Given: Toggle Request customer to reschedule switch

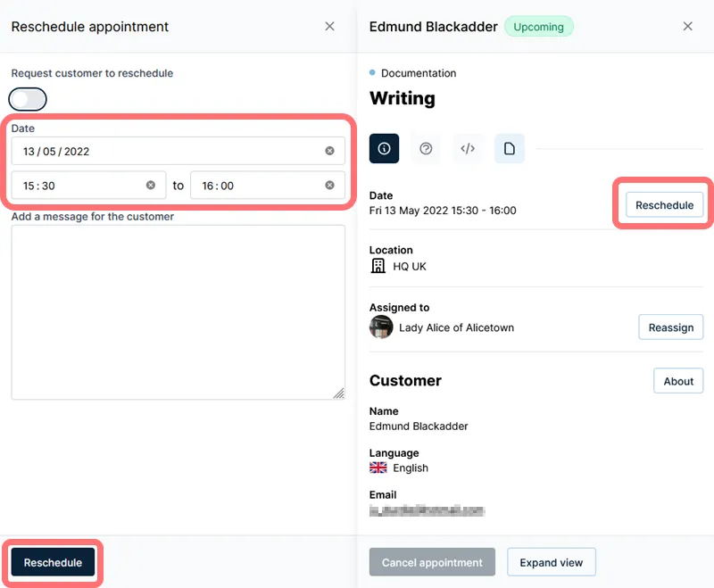Looking at the screenshot, I should coord(28,99).
